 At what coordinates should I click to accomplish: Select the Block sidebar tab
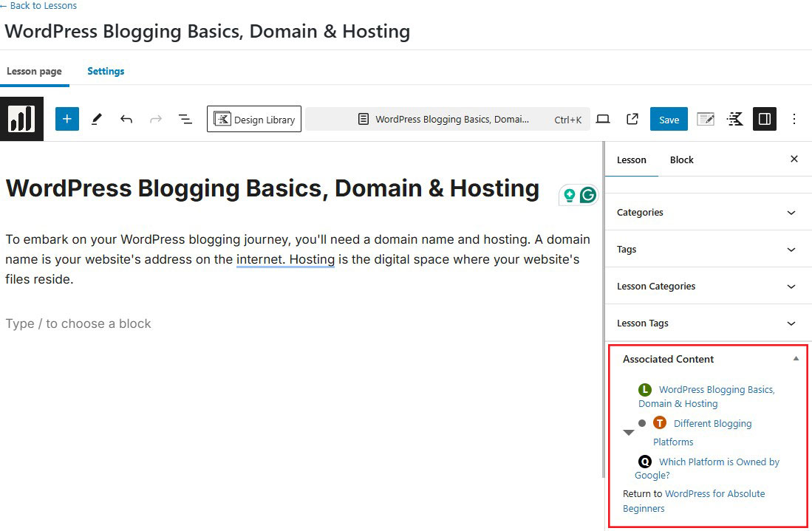(681, 160)
